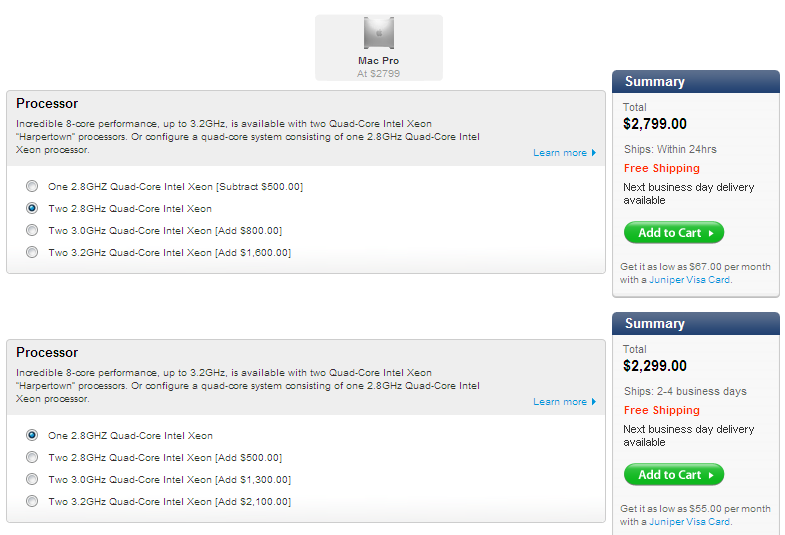Select One 2.8GHZ Quad-Core Intel Xeon with no price change
The image size is (785, 535).
tap(32, 435)
